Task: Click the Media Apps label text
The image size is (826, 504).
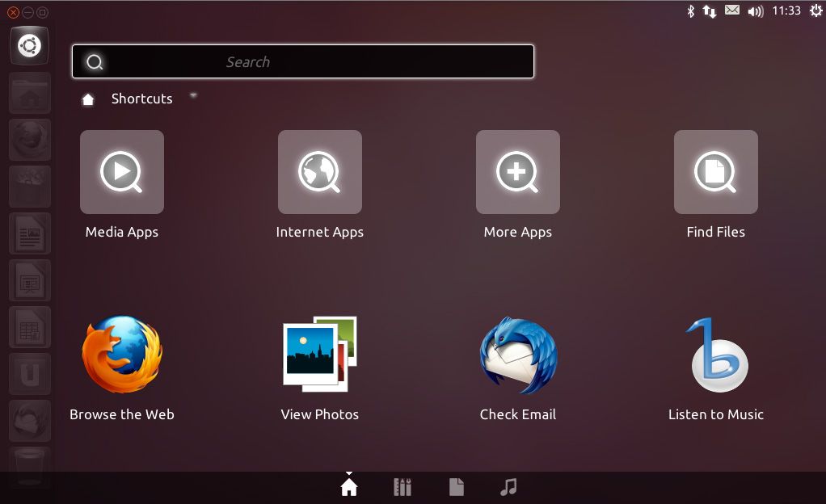Action: (x=122, y=233)
